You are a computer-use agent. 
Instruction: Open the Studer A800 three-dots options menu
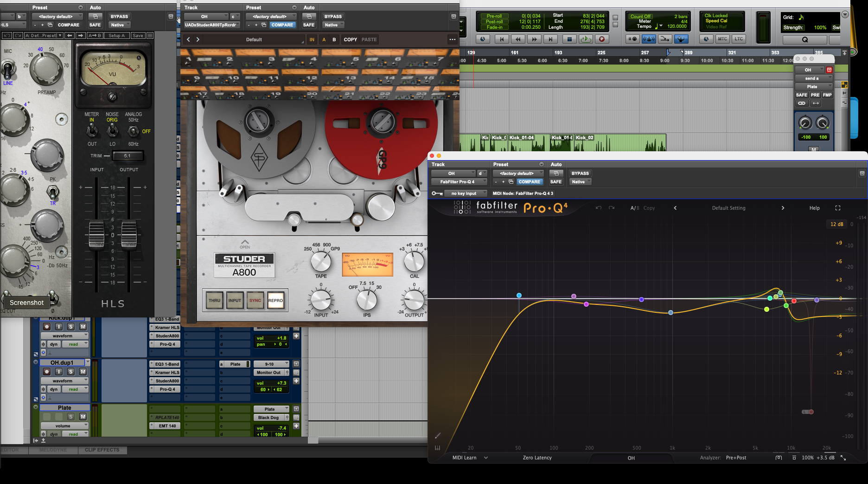[453, 39]
